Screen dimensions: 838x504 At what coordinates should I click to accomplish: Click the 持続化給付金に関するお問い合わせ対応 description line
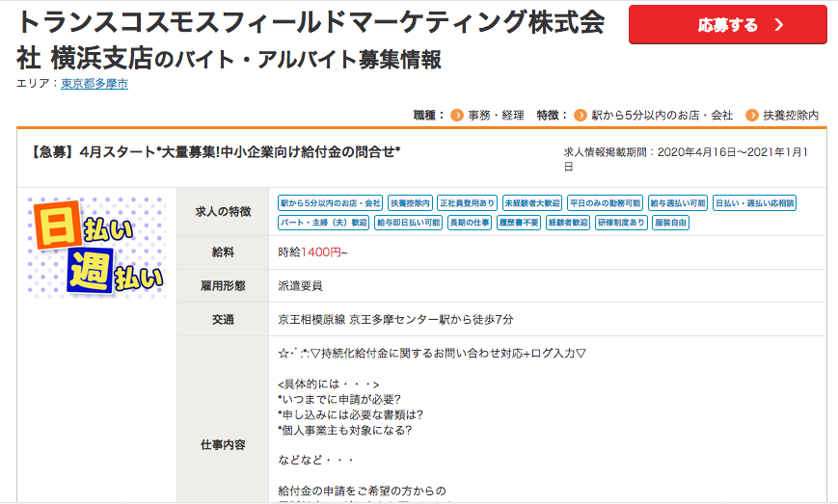point(432,353)
